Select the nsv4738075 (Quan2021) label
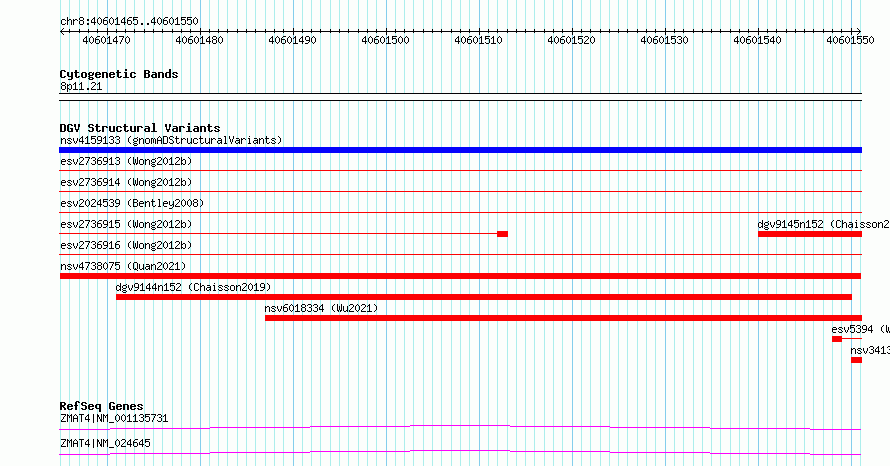Image resolution: width=890 pixels, height=466 pixels. 123,266
